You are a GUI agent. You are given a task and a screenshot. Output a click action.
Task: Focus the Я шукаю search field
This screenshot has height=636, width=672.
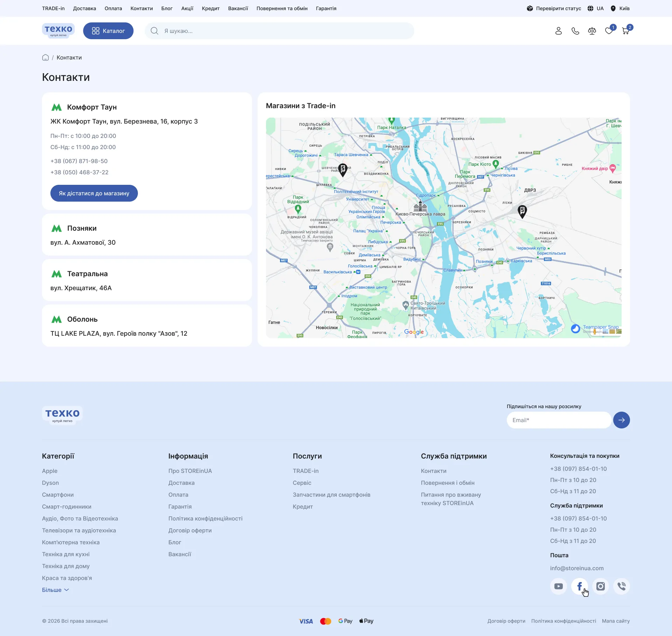click(279, 31)
